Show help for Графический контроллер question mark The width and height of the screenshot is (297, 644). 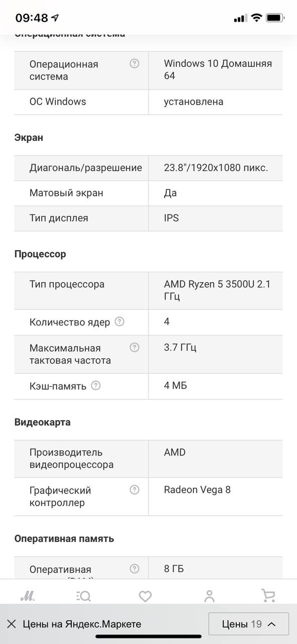[134, 490]
